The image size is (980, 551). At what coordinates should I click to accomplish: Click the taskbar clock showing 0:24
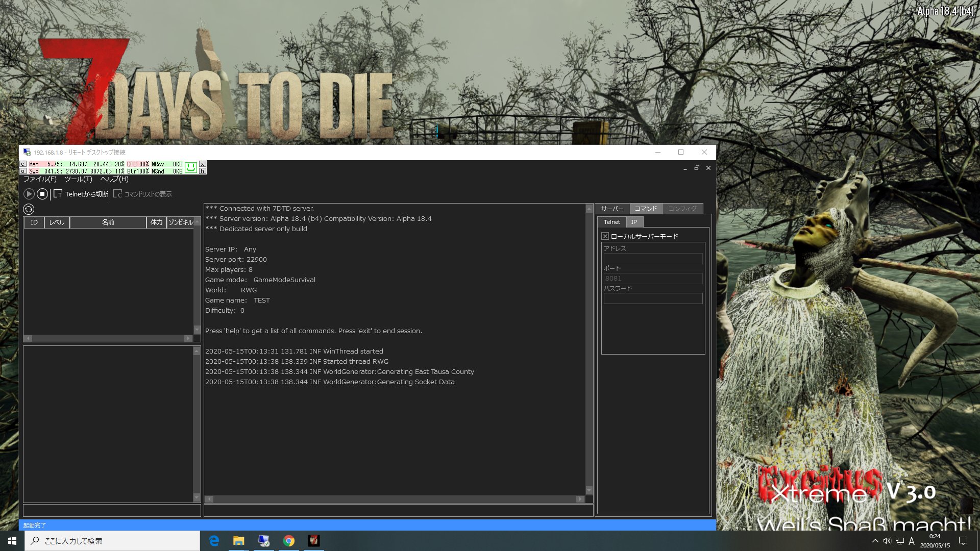(x=935, y=541)
